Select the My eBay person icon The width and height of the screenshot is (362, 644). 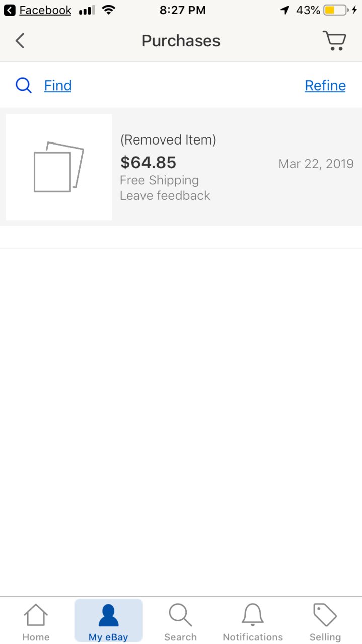pyautogui.click(x=108, y=615)
